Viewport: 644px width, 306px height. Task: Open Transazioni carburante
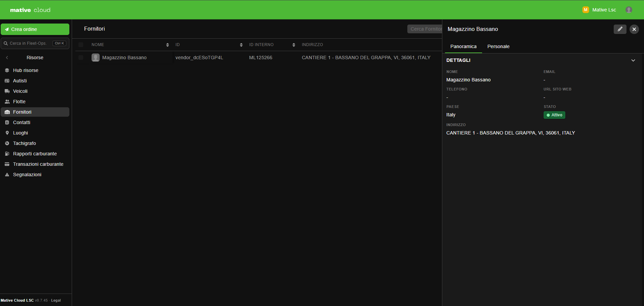[x=35, y=164]
